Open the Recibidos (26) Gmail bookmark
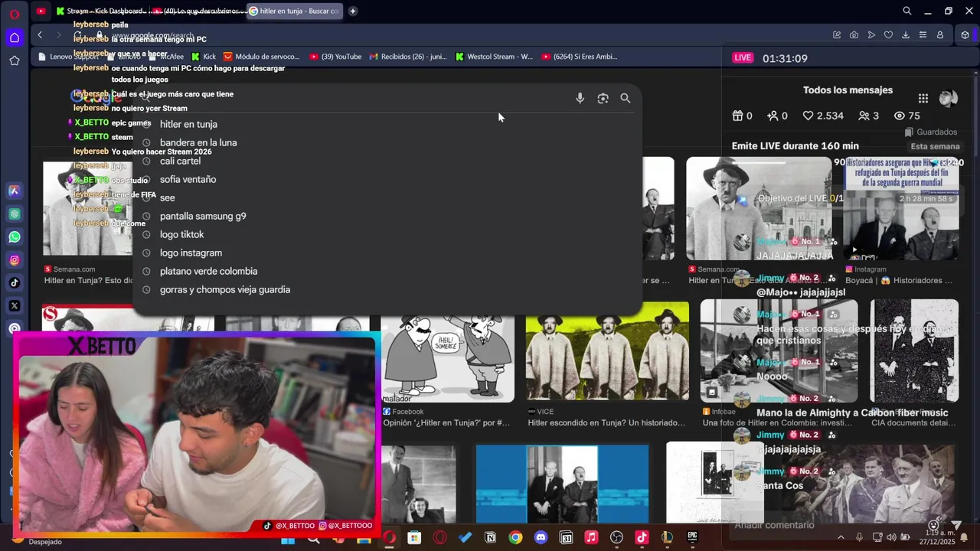The width and height of the screenshot is (980, 551). (408, 57)
